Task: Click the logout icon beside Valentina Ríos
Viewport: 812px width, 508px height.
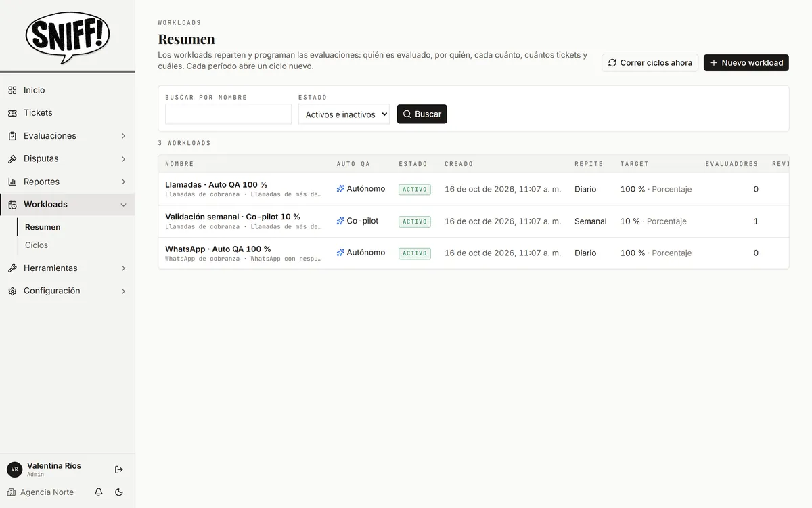Action: click(x=119, y=469)
